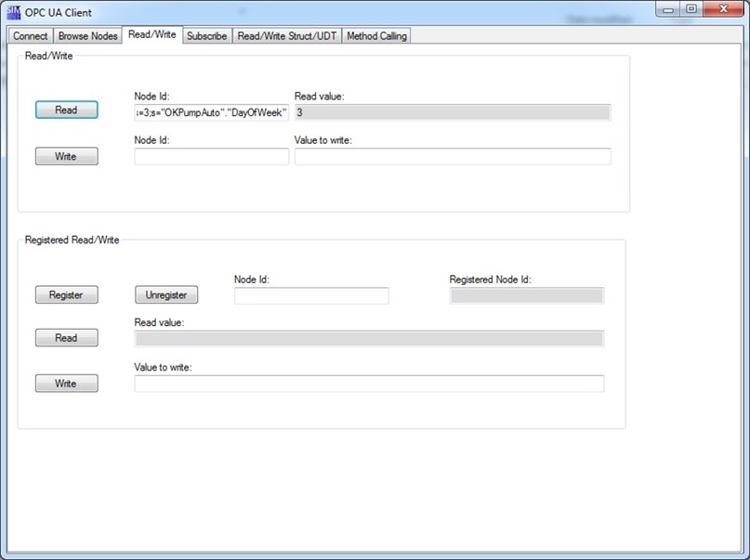This screenshot has height=560, width=750.
Task: Select the Subscribe tab
Action: 206,36
